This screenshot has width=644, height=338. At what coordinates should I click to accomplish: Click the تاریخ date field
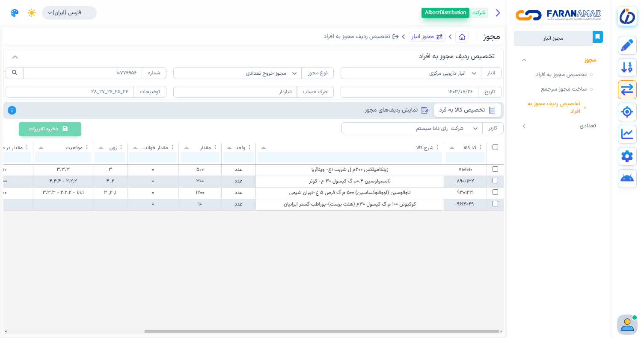[x=410, y=92]
